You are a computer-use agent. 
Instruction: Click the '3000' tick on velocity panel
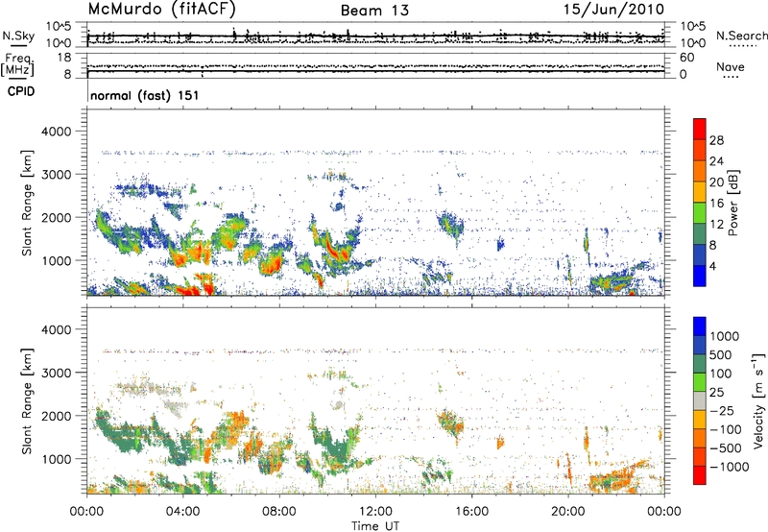[57, 373]
